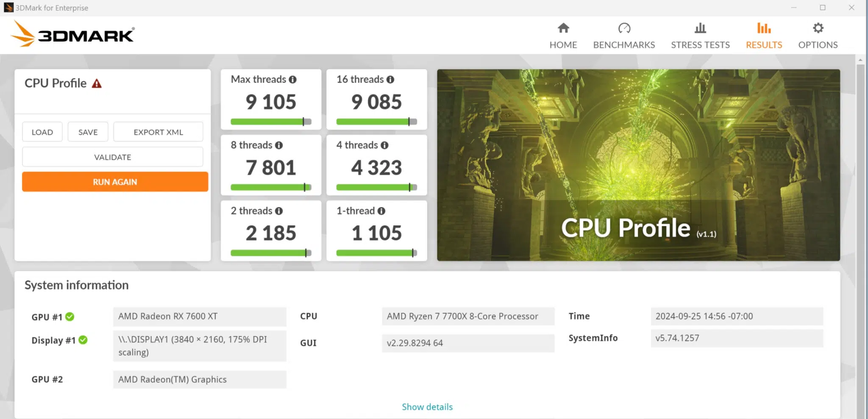868x419 pixels.
Task: Click the info icon next to Max threads
Action: (x=292, y=80)
